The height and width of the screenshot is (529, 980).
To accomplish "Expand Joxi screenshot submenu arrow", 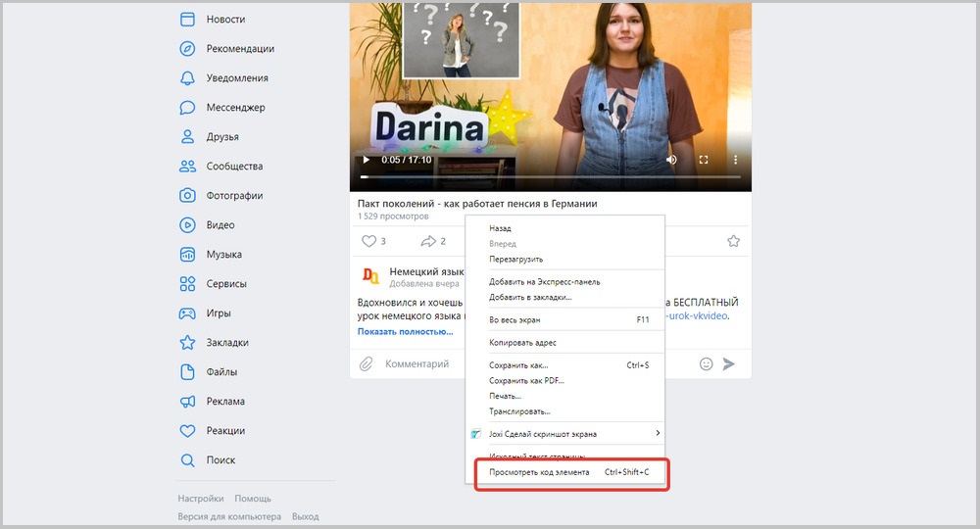I will coord(658,433).
